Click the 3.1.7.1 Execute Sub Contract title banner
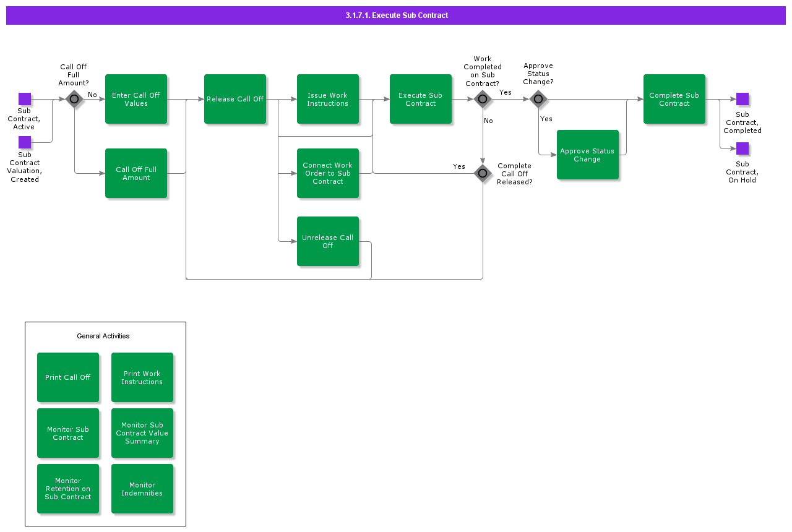792x532 pixels. pyautogui.click(x=396, y=15)
